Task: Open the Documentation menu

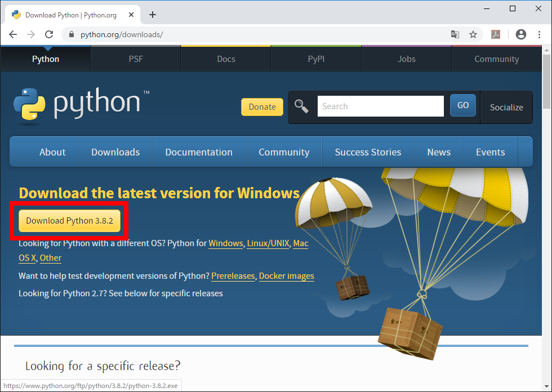Action: [199, 152]
